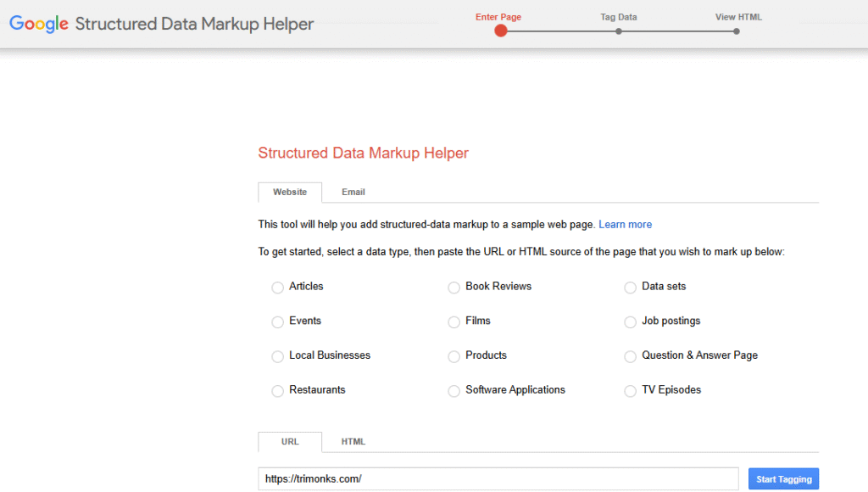Click the Google logo in the header

tap(39, 24)
